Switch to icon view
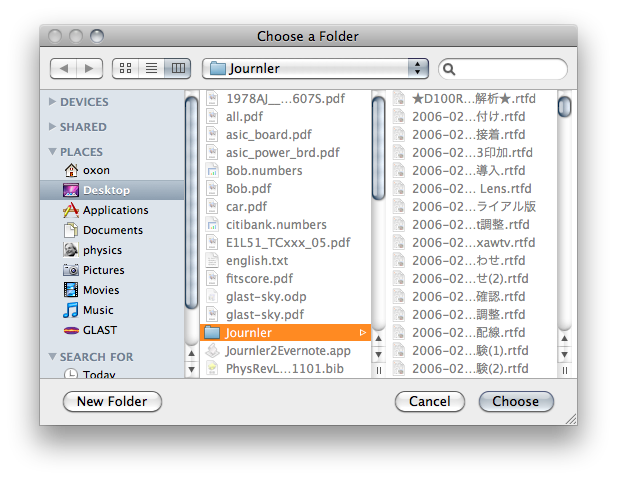This screenshot has width=617, height=480. coord(126,68)
